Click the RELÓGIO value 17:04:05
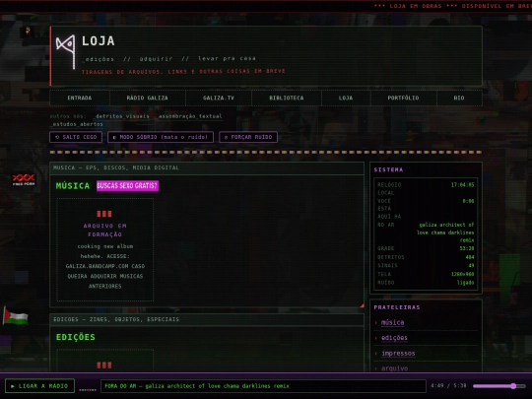This screenshot has width=532, height=399. coord(462,185)
